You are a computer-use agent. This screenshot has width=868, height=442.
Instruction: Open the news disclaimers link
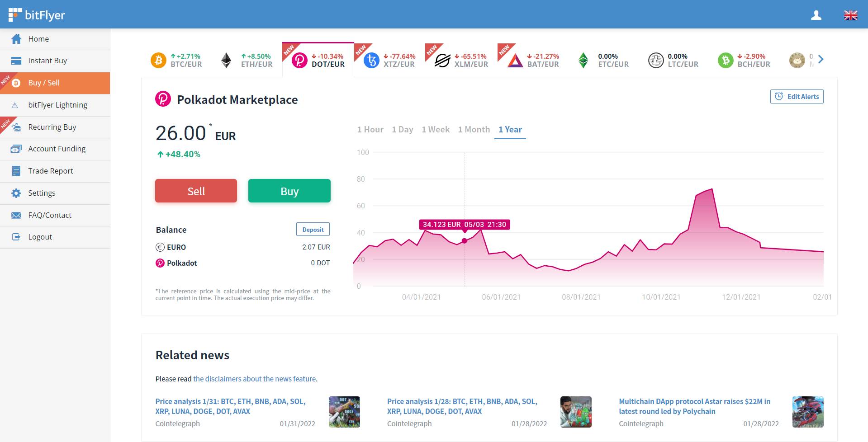click(255, 379)
